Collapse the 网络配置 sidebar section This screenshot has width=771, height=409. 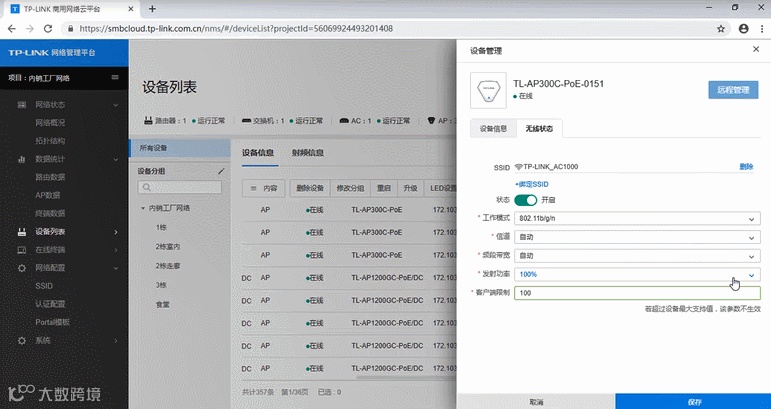click(x=116, y=268)
